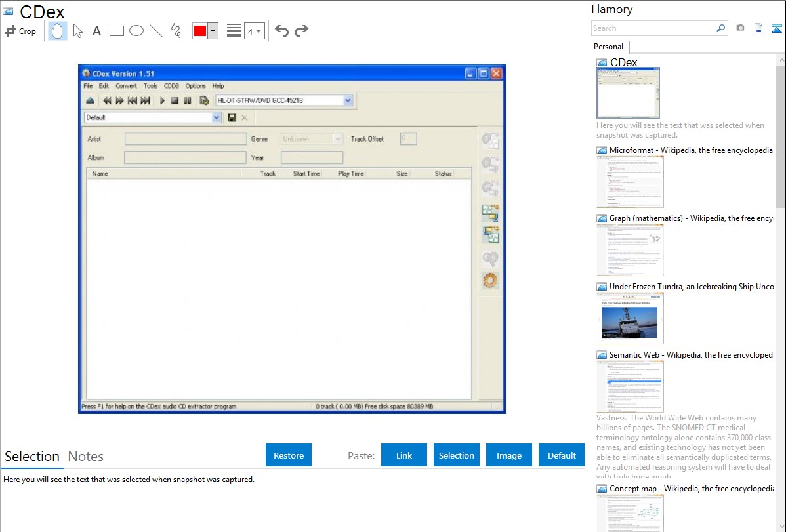Screen dimensions: 786x532
Task: Expand the annotation color dropdown arrow
Action: coord(213,31)
